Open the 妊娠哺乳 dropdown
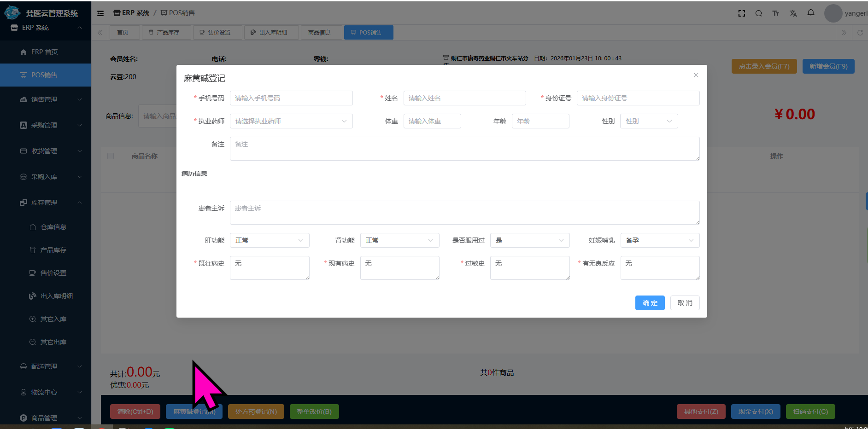 (659, 240)
